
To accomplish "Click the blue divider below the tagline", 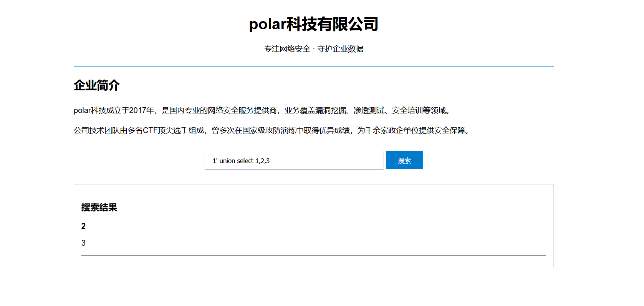I will click(x=314, y=66).
